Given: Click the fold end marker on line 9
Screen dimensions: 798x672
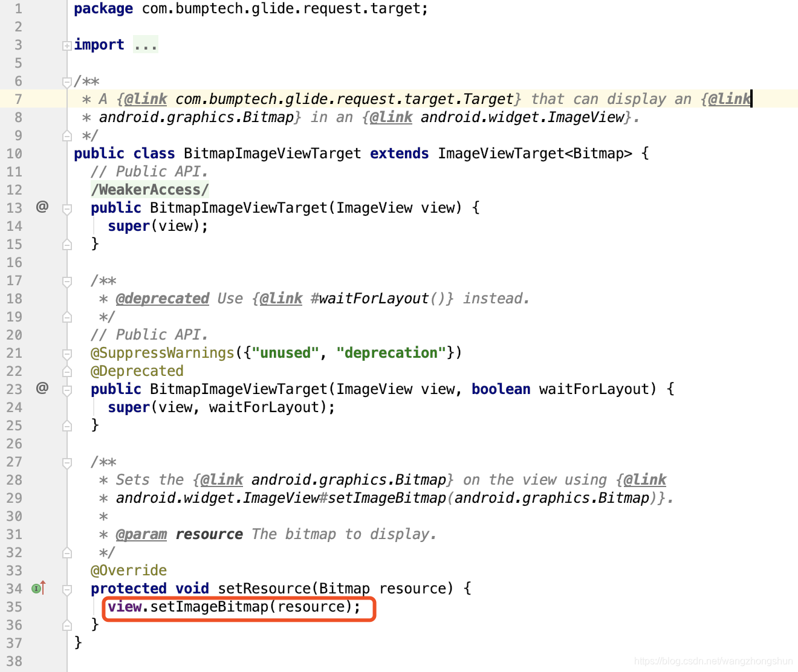Looking at the screenshot, I should pos(67,136).
